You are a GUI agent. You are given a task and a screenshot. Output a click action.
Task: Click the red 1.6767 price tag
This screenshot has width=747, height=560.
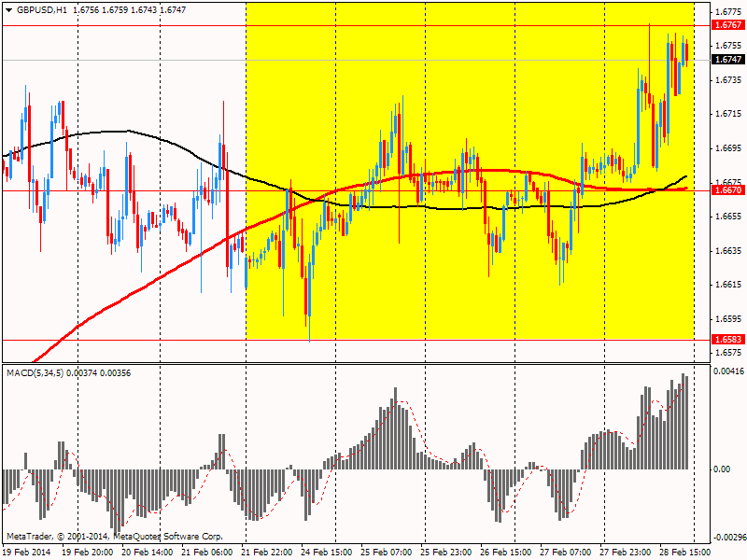[x=726, y=25]
